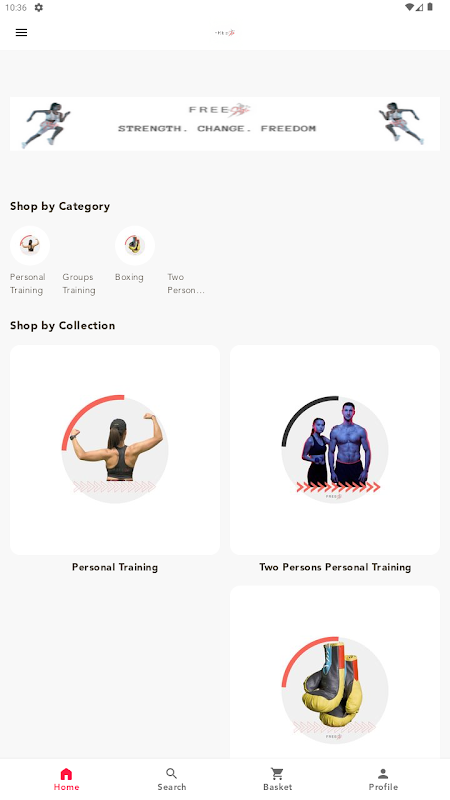Open the Basket cart icon
This screenshot has height=800, width=450.
pos(278,773)
